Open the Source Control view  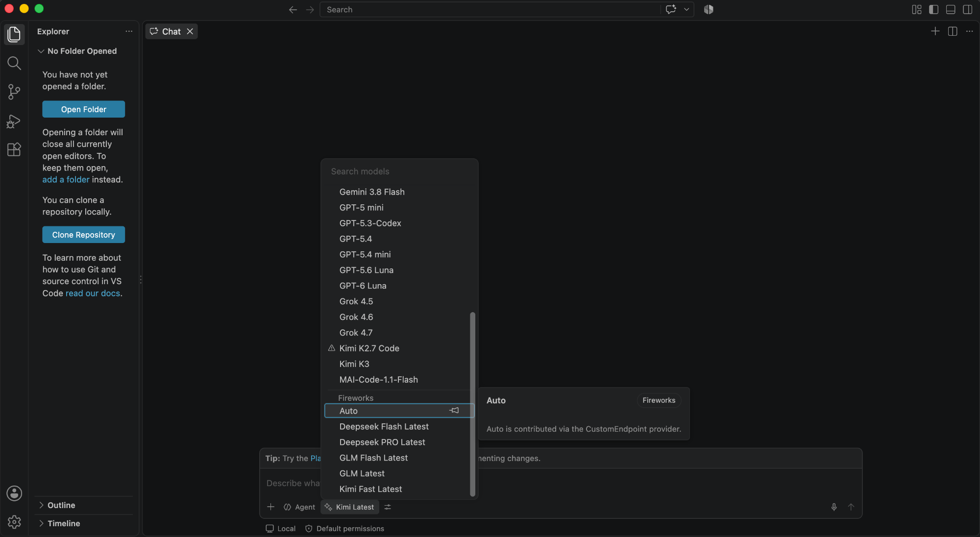pyautogui.click(x=14, y=92)
